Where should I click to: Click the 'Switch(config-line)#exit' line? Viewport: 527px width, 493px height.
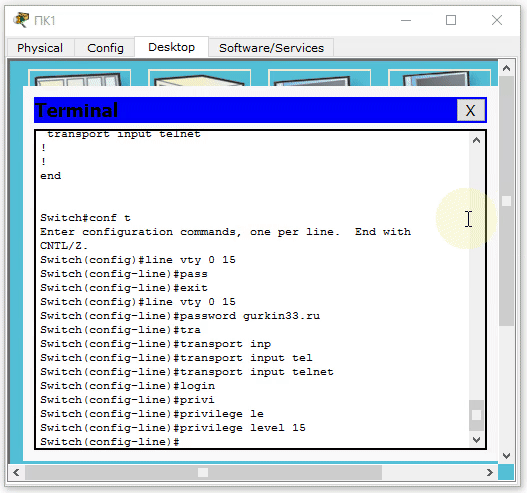tap(124, 288)
